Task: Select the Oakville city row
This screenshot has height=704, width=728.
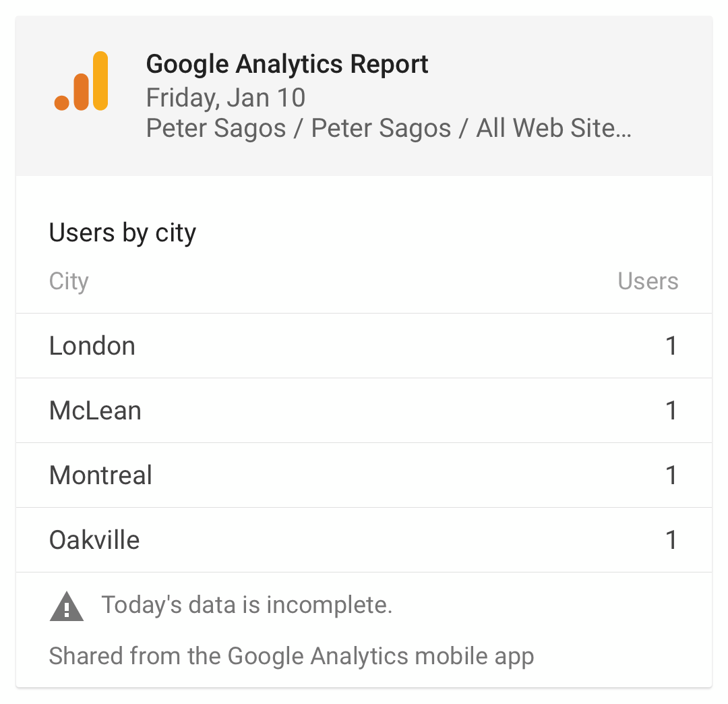Action: [364, 540]
